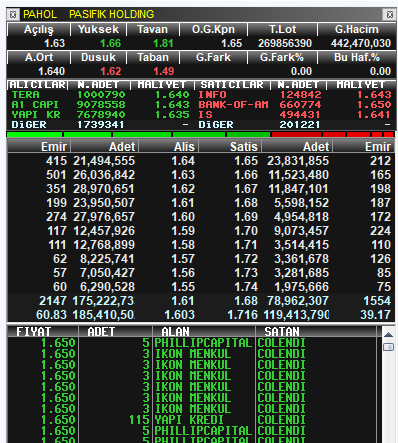The width and height of the screenshot is (398, 443).
Task: Click the Bu Haf.% header cell
Action: tap(357, 58)
